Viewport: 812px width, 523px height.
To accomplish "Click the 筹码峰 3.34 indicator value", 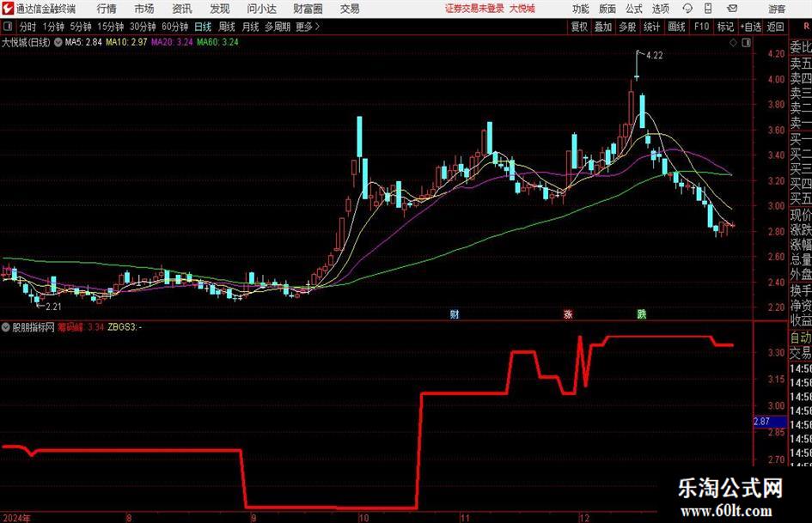I will tap(80, 327).
